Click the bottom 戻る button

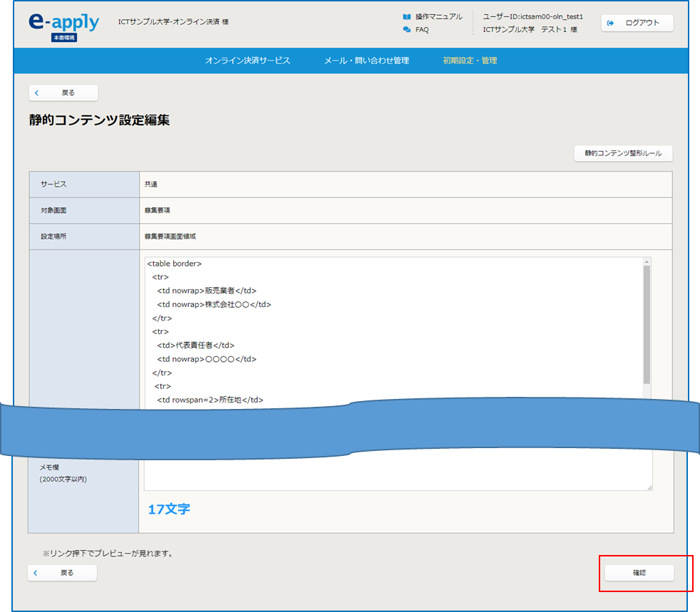point(63,573)
